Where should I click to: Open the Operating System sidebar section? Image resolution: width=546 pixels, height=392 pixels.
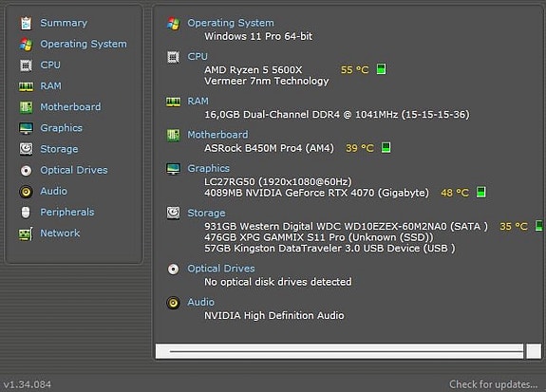click(x=84, y=45)
